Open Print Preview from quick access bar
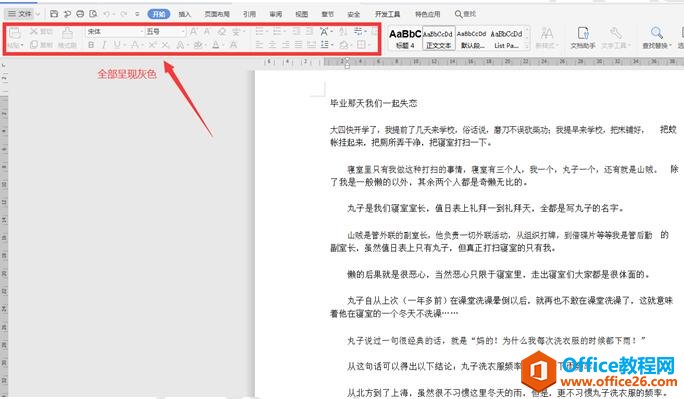 pyautogui.click(x=93, y=14)
